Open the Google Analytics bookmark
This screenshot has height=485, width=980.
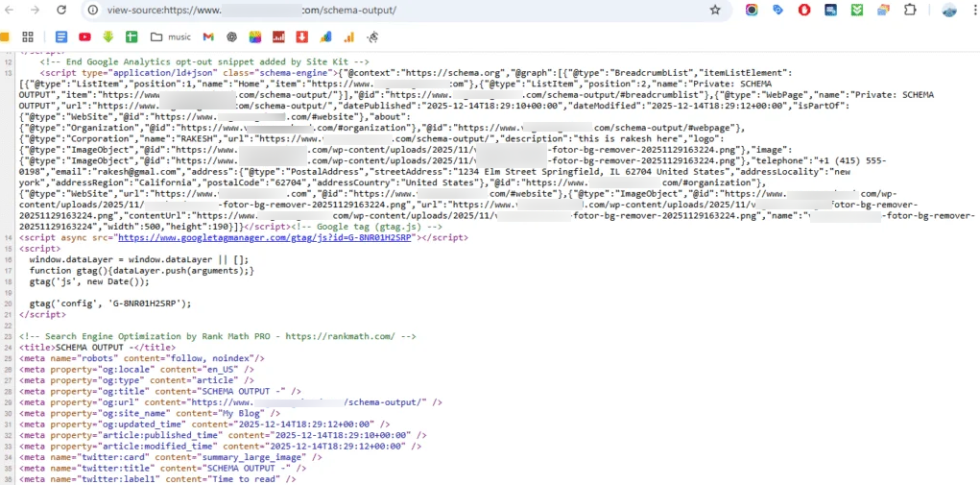[349, 36]
